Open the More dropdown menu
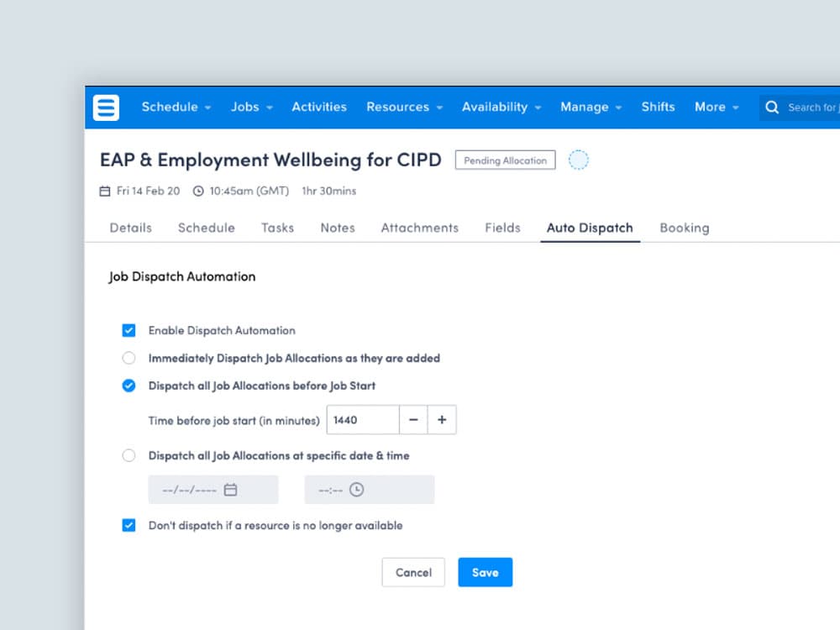Image resolution: width=840 pixels, height=630 pixels. click(x=717, y=108)
